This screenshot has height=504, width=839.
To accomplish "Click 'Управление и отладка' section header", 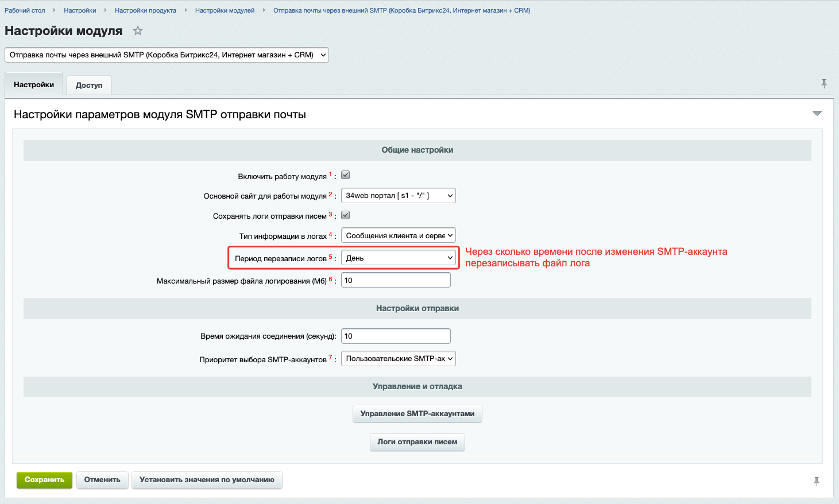I will [x=417, y=386].
